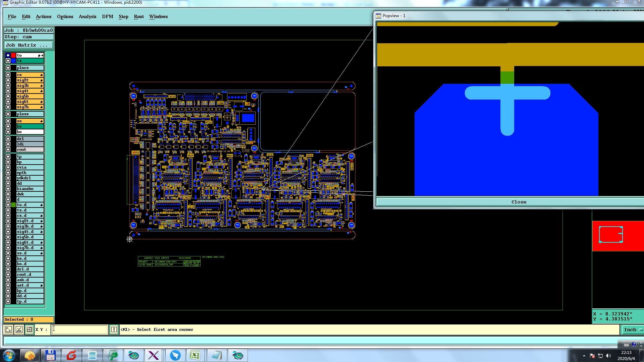Image resolution: width=644 pixels, height=362 pixels.
Task: Click the angle measure snap icon
Action: (19, 329)
